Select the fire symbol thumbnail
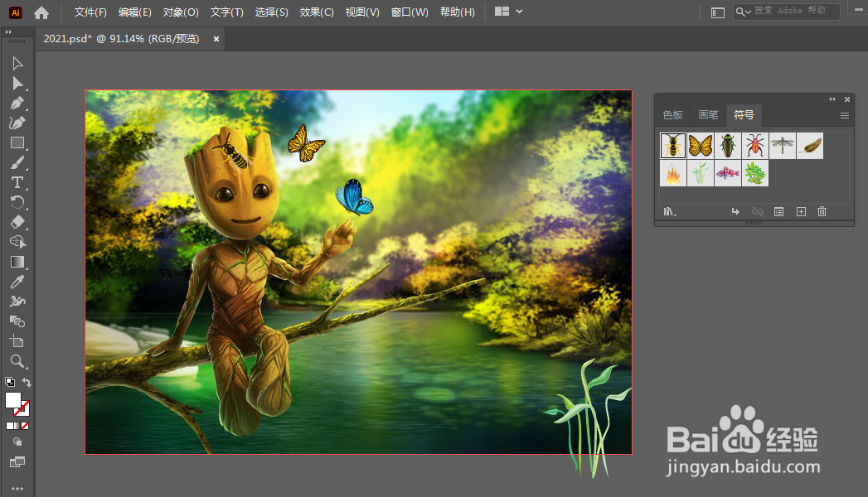Viewport: 868px width, 497px height. (673, 173)
